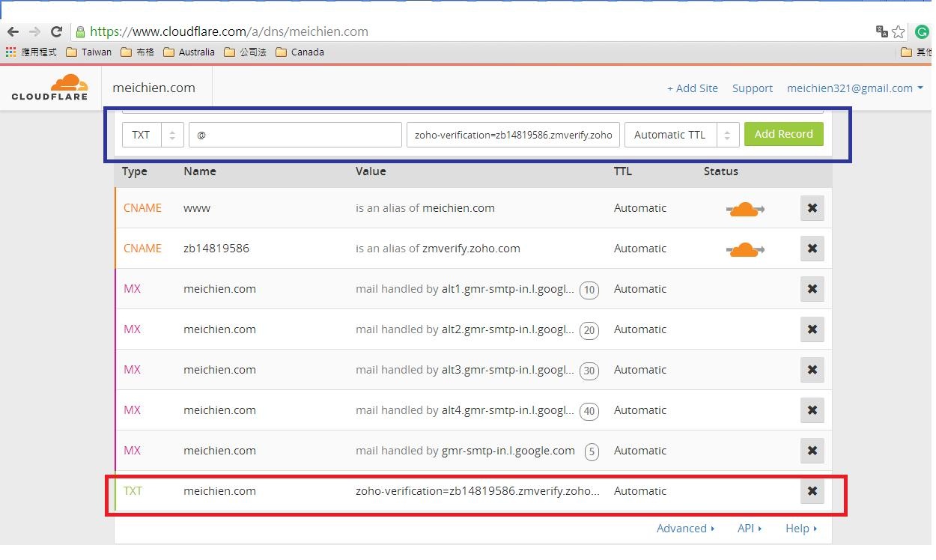Viewport: 936px width, 560px height.
Task: Open the Automatic TTL dropdown
Action: 682,135
